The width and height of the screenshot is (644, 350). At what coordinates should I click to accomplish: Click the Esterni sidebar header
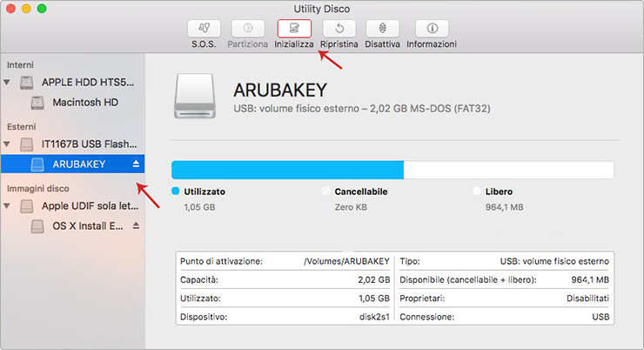tap(22, 126)
